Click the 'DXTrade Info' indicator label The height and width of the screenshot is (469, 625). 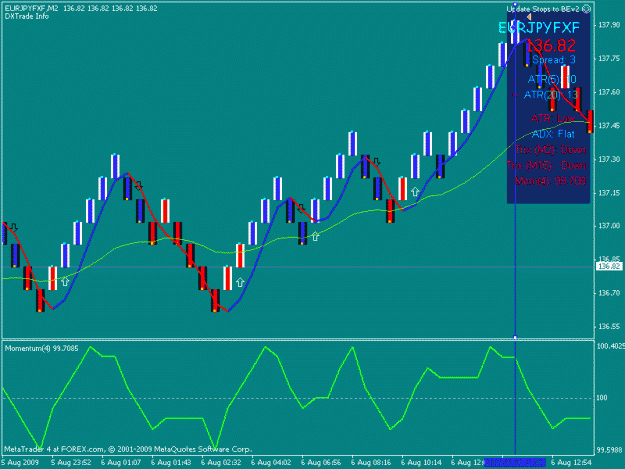pyautogui.click(x=27, y=16)
